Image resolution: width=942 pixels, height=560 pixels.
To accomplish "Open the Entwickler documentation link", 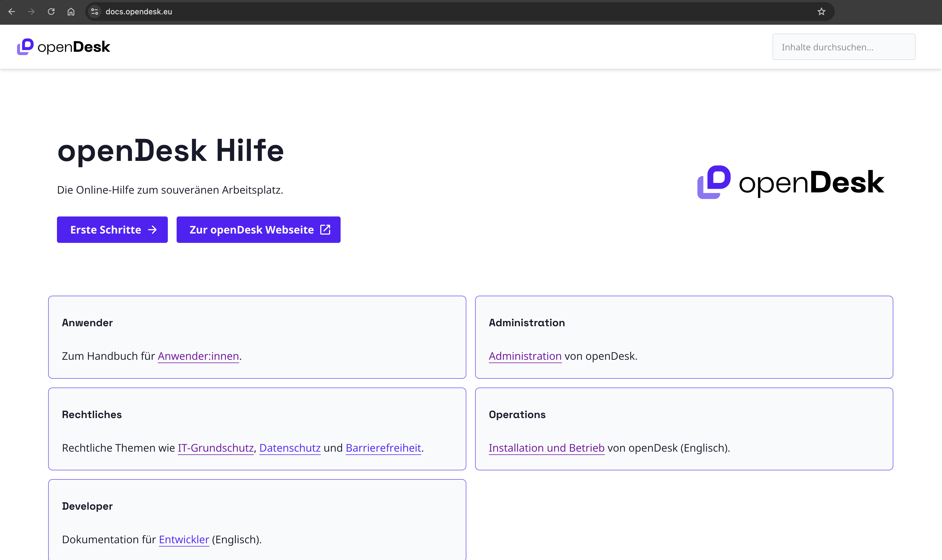I will (184, 539).
